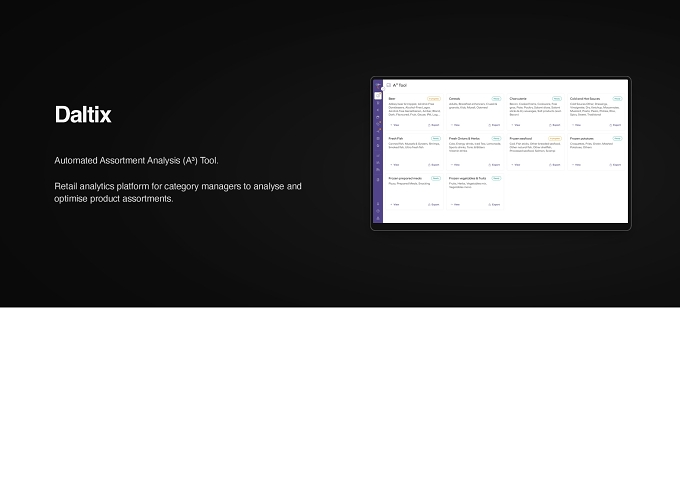
Task: Click the orange status badge on Frozen seafood card
Action: pos(555,139)
